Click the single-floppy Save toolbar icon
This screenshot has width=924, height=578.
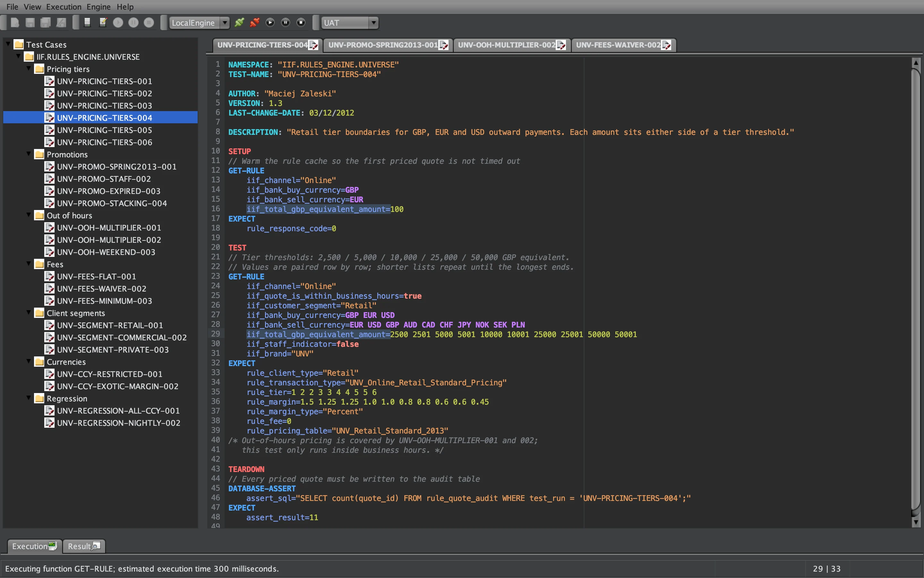click(30, 22)
